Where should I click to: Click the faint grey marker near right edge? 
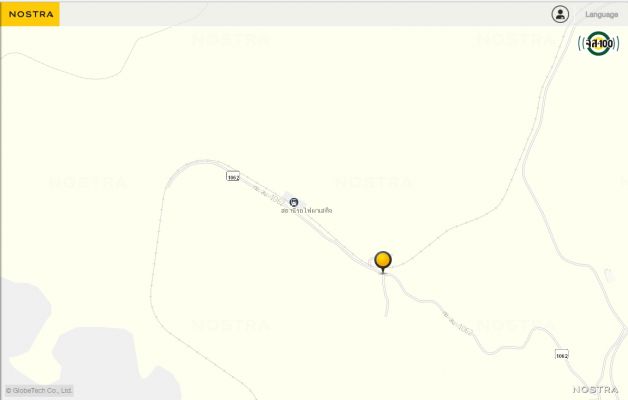609,275
